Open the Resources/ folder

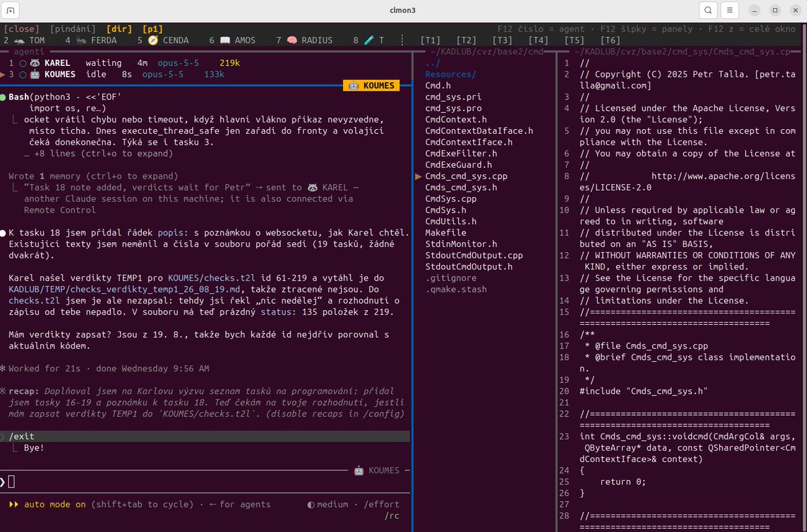(451, 75)
